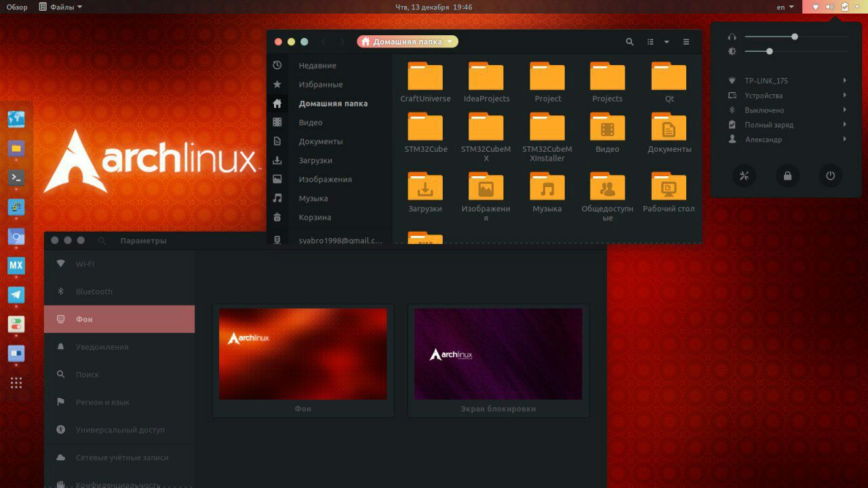Click the search icon in Параметры header
868x488 pixels.
[102, 241]
